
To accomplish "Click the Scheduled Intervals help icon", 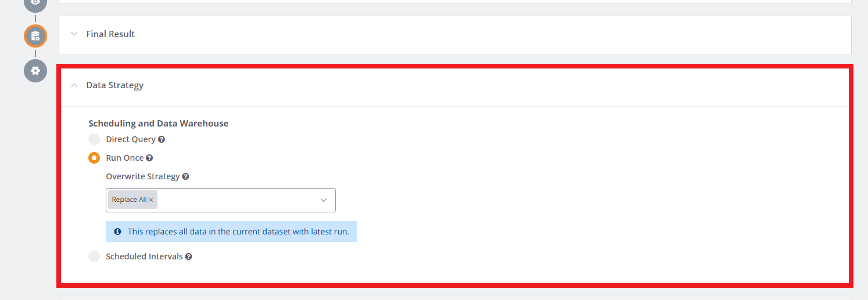I will pos(189,256).
